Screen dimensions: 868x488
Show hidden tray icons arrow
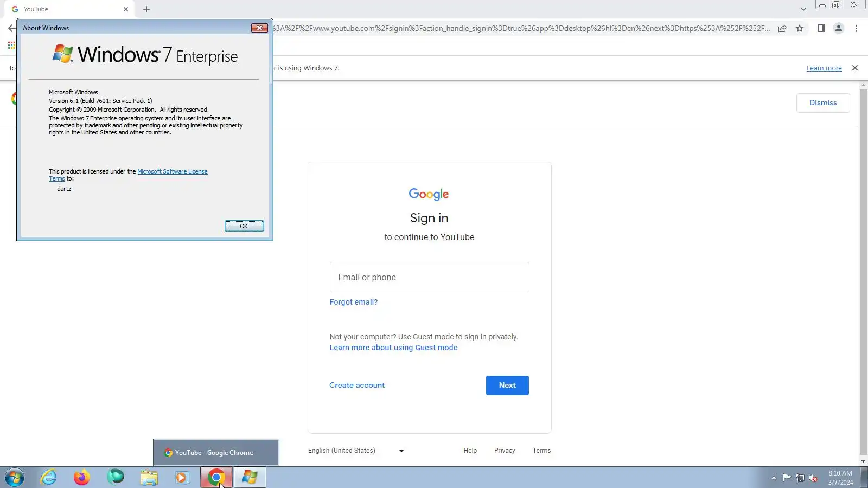tap(774, 478)
